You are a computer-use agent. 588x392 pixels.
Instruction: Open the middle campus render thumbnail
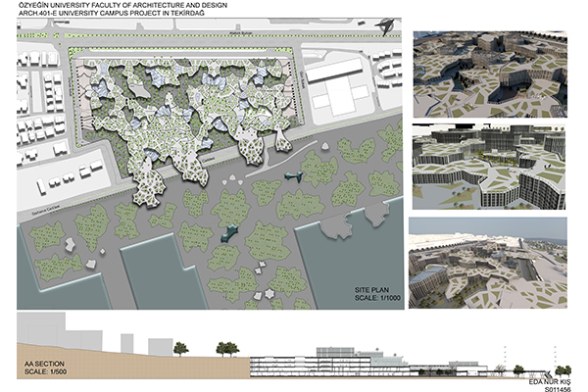(x=489, y=166)
